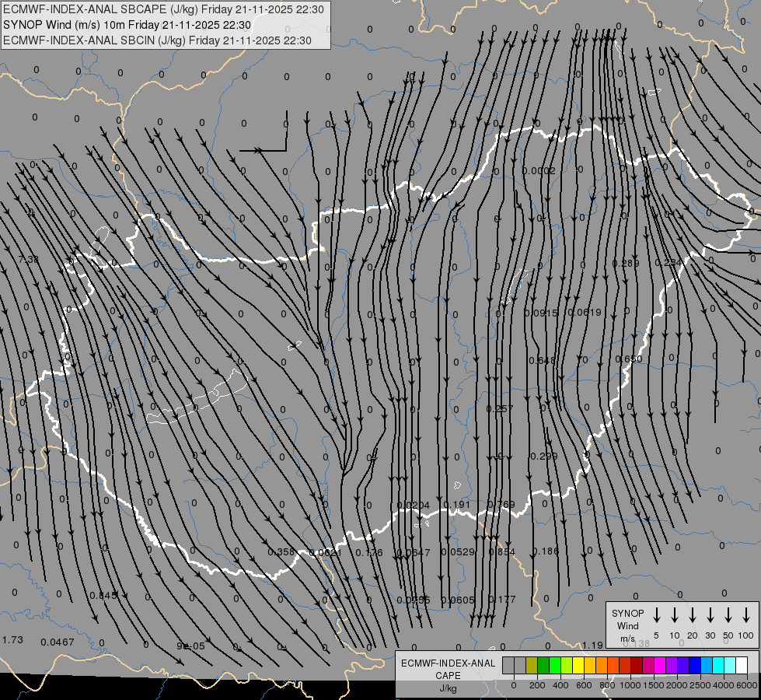The height and width of the screenshot is (700, 761).
Task: Click the 0.0619 map value
Action: click(585, 313)
